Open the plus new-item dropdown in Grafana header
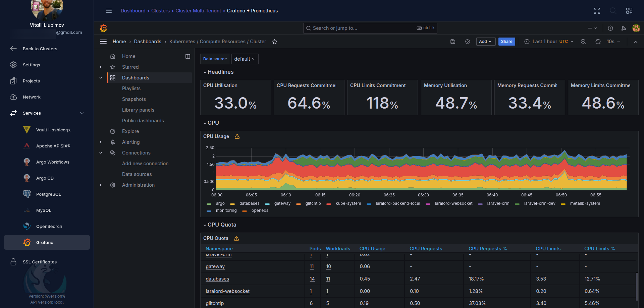Screen dimensions: 644x308 click(x=592, y=28)
